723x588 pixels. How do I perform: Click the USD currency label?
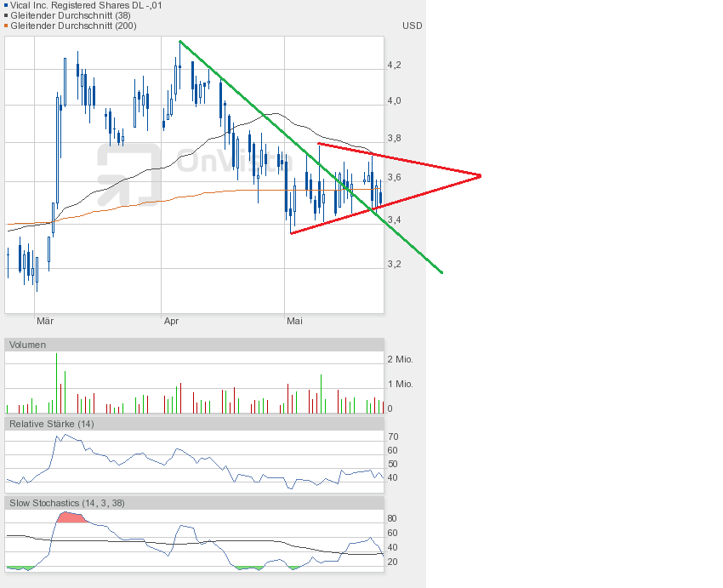[412, 26]
